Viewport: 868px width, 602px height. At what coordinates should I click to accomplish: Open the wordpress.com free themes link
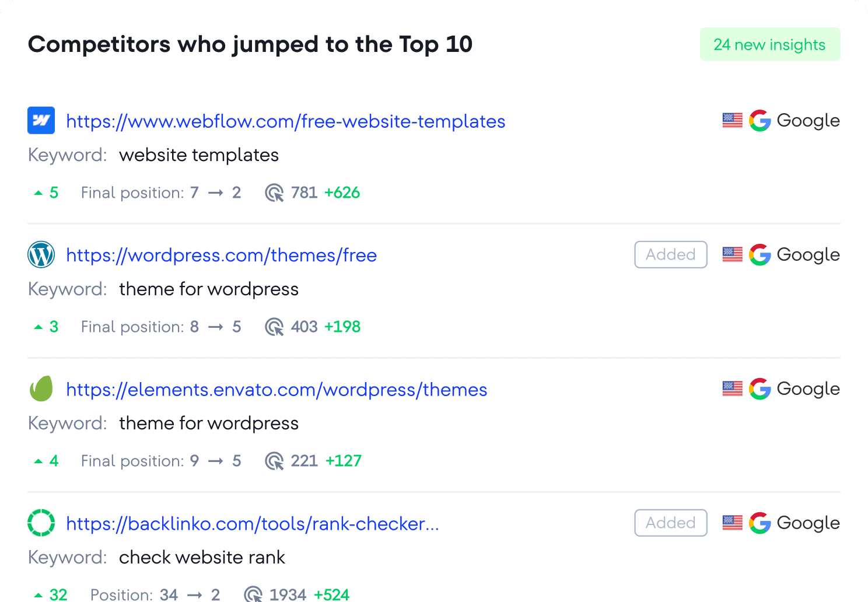click(x=221, y=255)
